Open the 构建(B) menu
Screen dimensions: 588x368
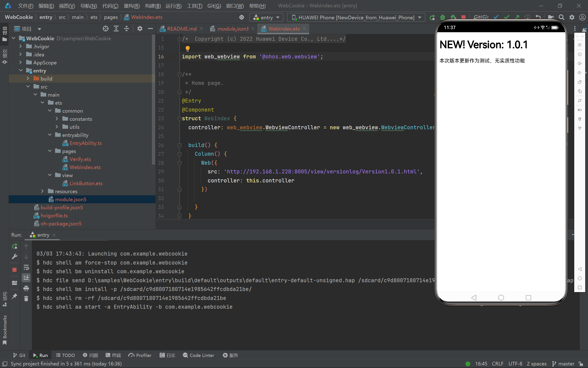click(153, 6)
